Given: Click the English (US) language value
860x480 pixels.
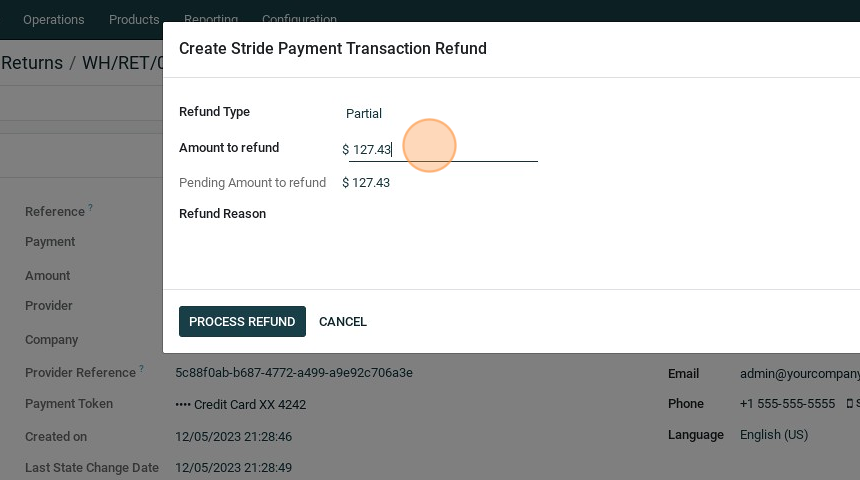Looking at the screenshot, I should [x=774, y=435].
